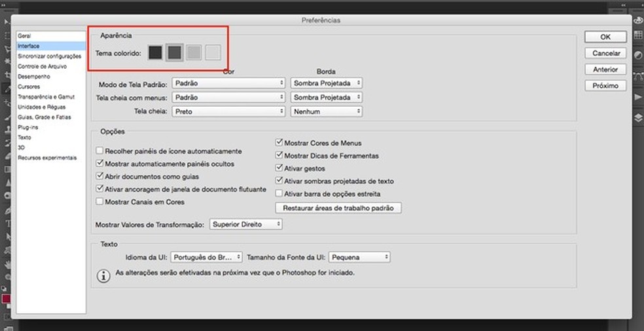
Task: Open the Paths panel icon
Action: tap(638, 76)
